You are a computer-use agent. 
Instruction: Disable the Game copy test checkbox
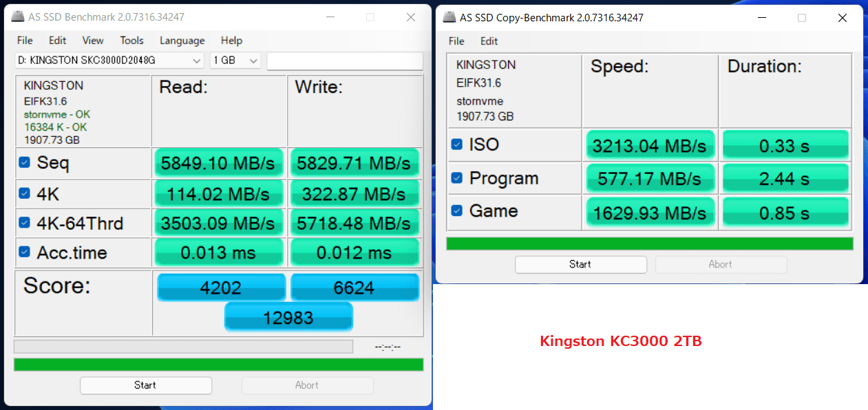457,211
